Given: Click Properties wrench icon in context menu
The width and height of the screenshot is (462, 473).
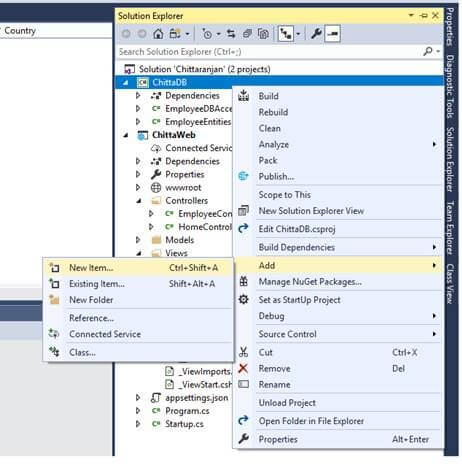Looking at the screenshot, I should (x=243, y=439).
